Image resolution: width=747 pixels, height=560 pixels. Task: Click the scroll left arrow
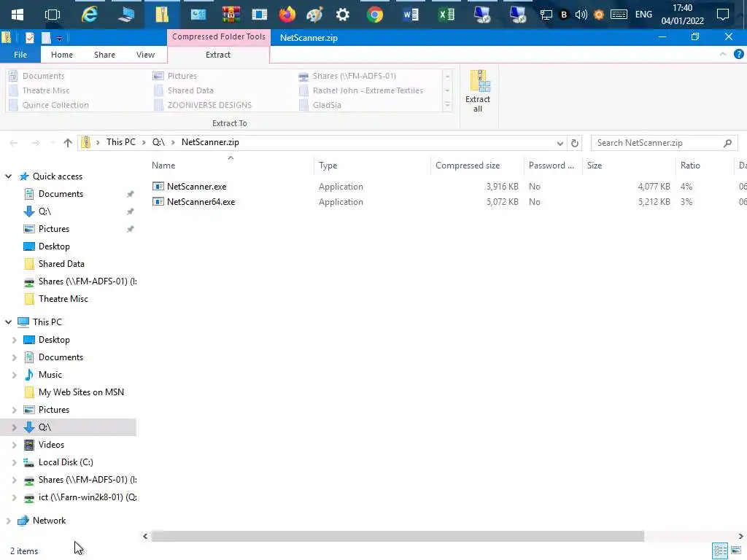click(145, 536)
